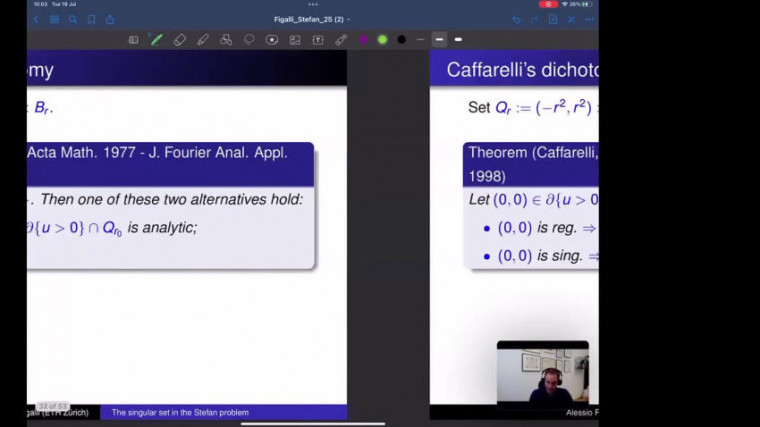Activate the laser pointer tool
This screenshot has width=760, height=427.
click(x=341, y=40)
